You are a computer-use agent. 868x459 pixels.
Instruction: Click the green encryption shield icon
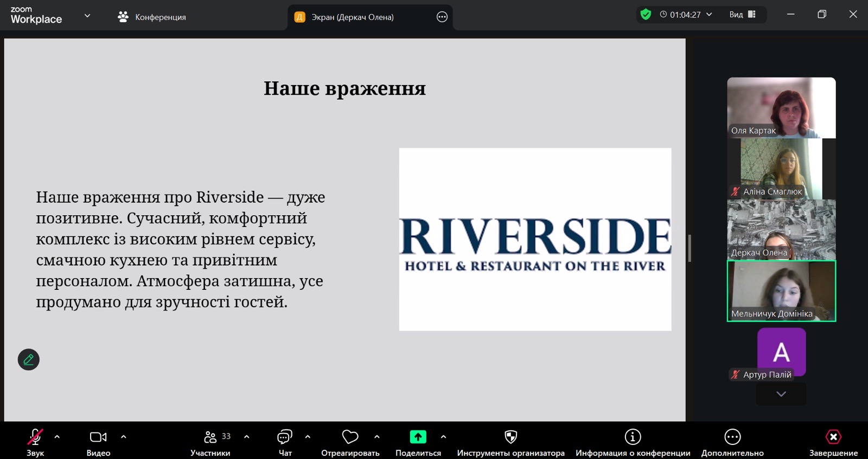(x=646, y=15)
